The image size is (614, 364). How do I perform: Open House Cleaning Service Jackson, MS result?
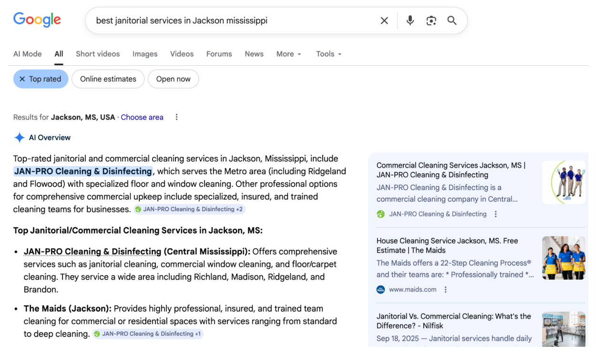pyautogui.click(x=447, y=245)
